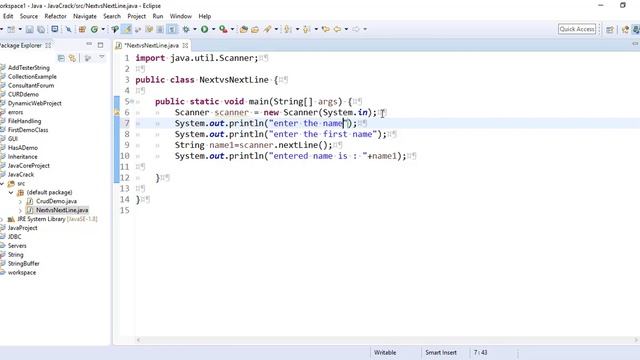Screen dimensions: 640x360
Task: Open the Run configurations dropdown arrow
Action: [213, 29]
